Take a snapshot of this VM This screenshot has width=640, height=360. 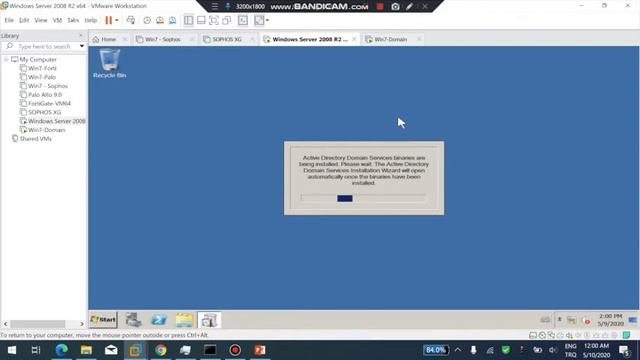147,20
